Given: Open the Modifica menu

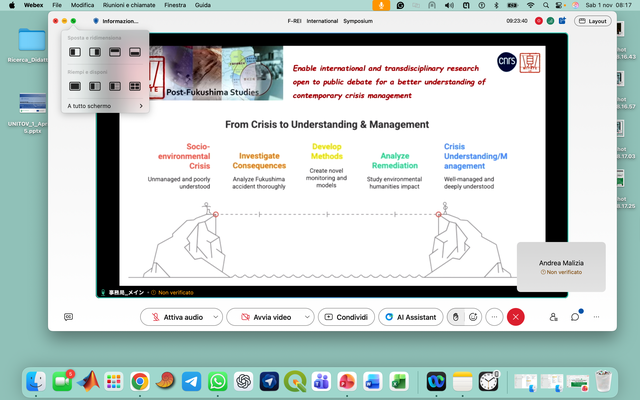Looking at the screenshot, I should point(82,5).
